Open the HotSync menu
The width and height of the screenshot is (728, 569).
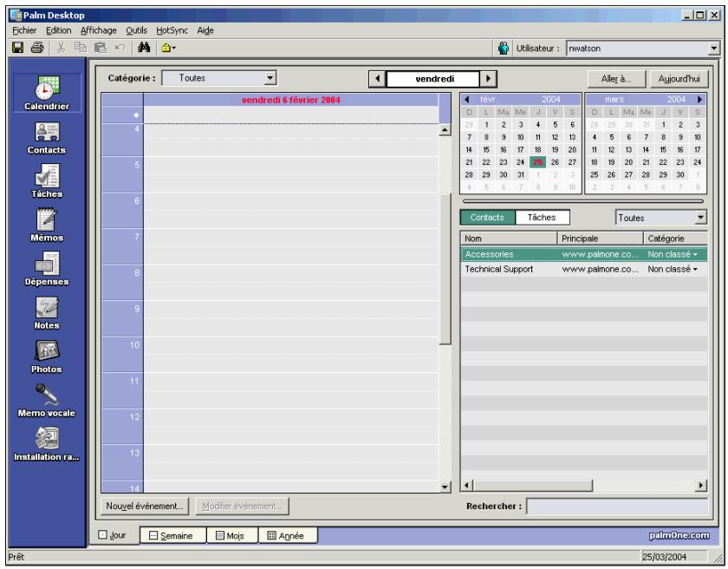click(172, 30)
